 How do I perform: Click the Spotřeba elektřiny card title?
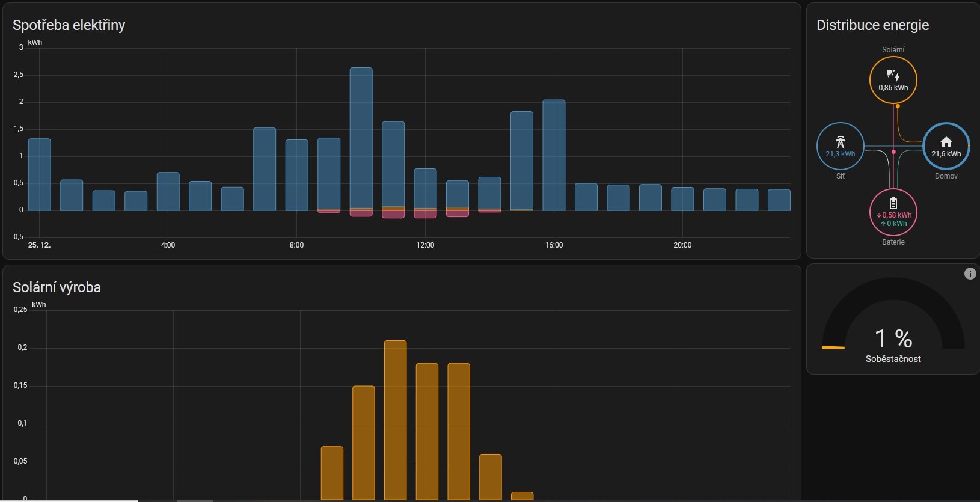[x=69, y=25]
